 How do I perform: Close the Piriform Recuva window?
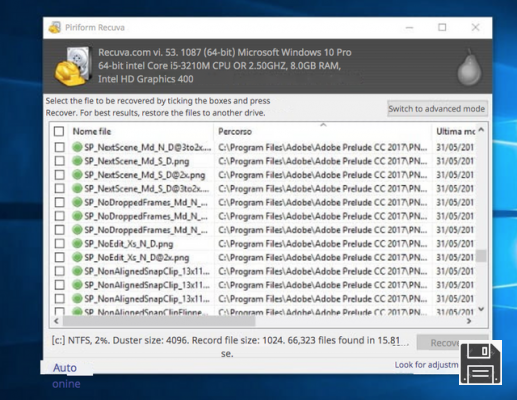tap(475, 27)
